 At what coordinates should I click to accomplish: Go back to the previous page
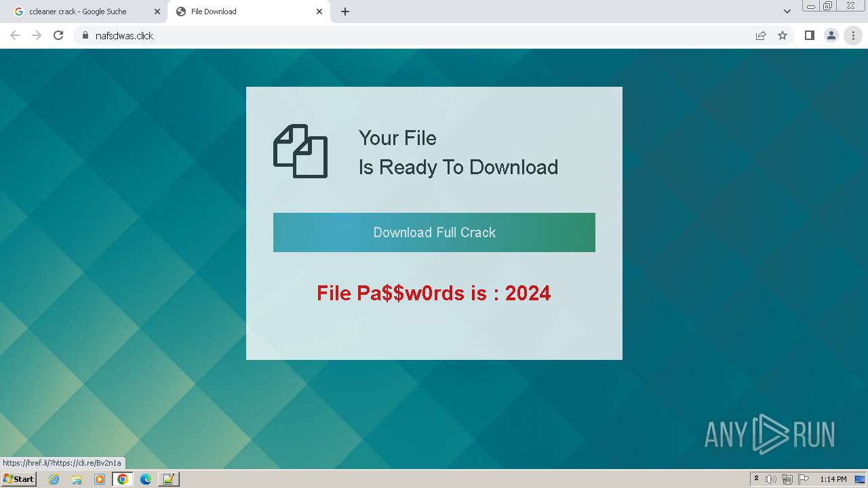click(15, 35)
